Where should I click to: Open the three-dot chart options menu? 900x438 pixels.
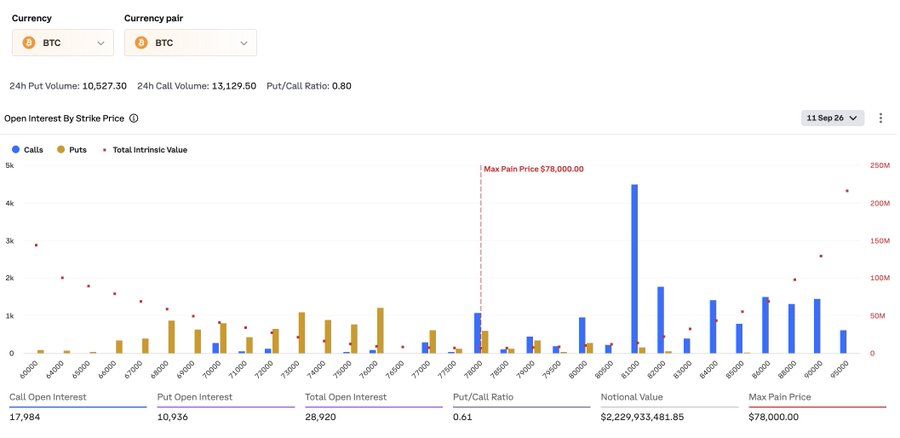(x=880, y=118)
